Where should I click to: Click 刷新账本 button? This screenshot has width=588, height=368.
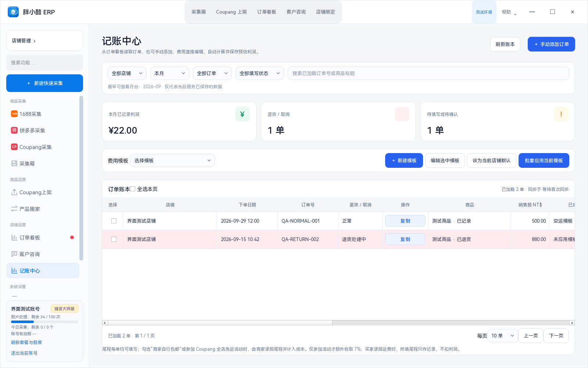point(505,44)
